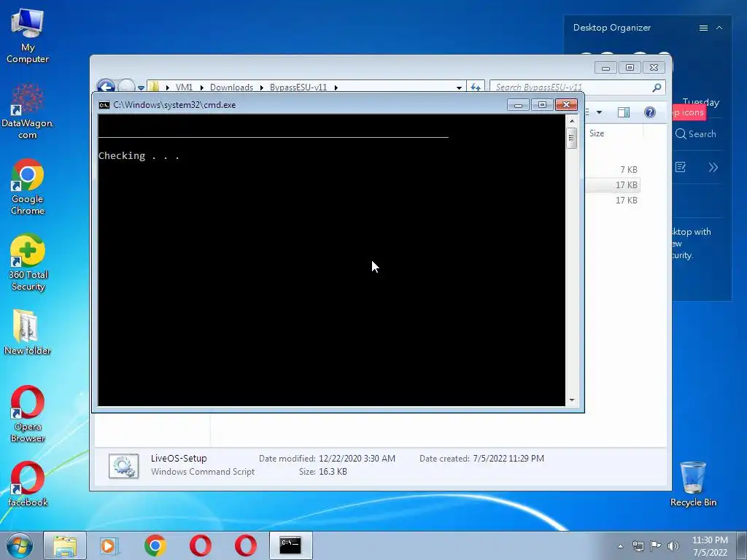Click the Show desktop strip
747x560 pixels.
click(742, 545)
